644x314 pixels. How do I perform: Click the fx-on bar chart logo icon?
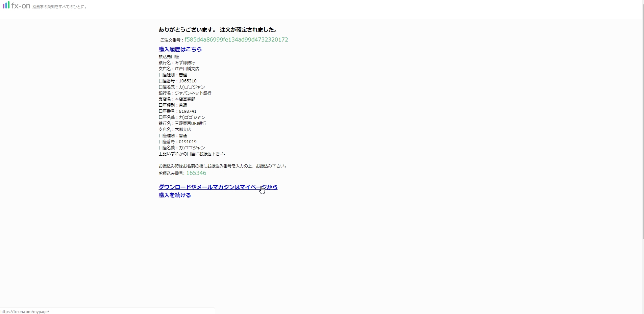coord(6,5)
